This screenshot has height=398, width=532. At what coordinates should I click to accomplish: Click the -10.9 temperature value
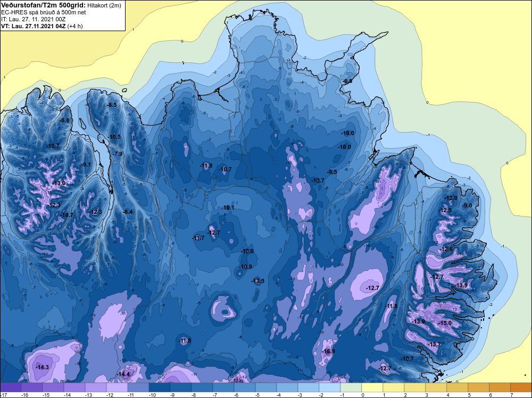245,267
